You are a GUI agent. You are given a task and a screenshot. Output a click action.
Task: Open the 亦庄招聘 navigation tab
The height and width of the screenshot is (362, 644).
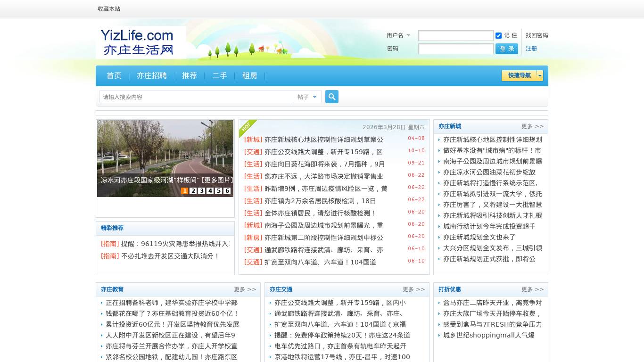tap(152, 76)
